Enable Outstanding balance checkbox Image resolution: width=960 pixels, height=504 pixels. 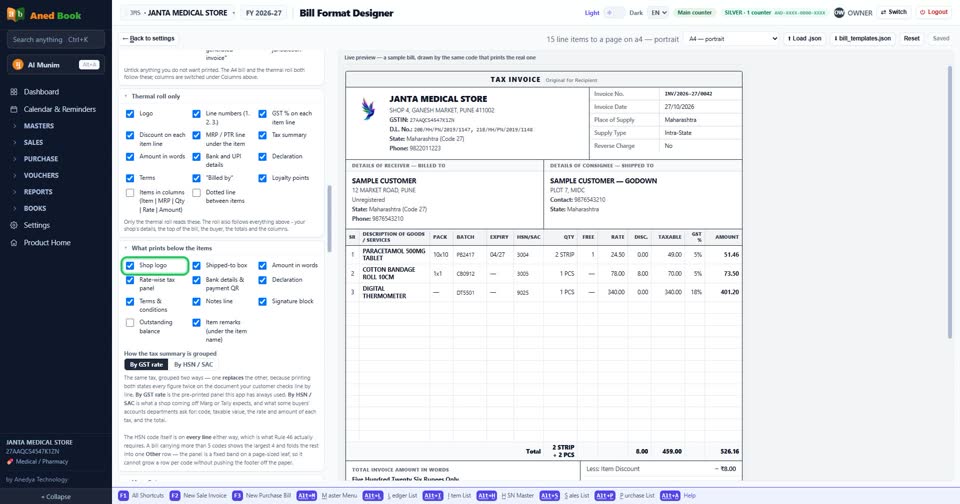[130, 322]
